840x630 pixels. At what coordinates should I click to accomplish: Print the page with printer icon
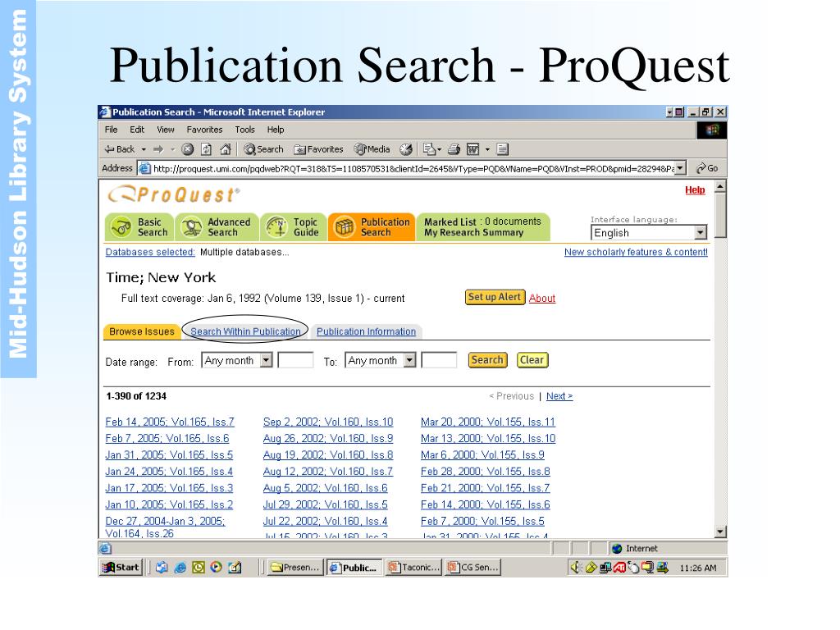click(x=454, y=149)
